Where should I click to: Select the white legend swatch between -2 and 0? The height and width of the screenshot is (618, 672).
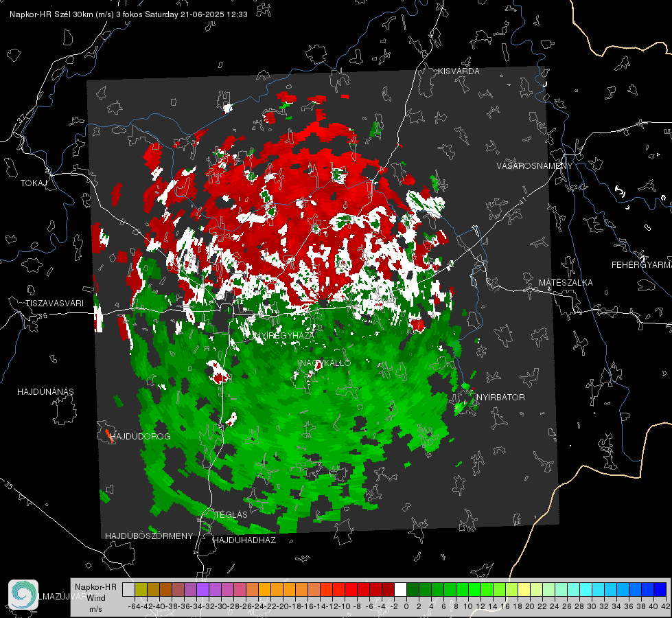[x=400, y=589]
